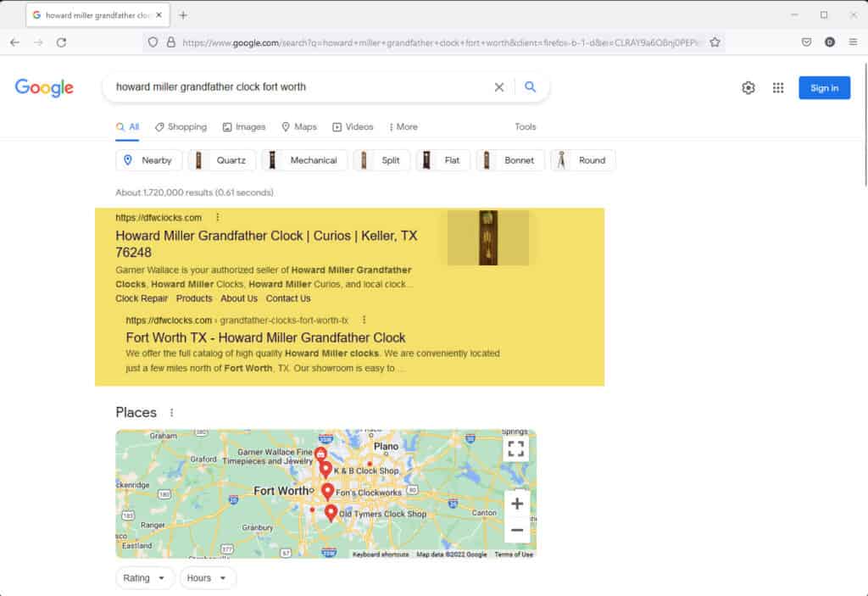Open a new tab with the plus icon
The width and height of the screenshot is (868, 596).
point(183,15)
